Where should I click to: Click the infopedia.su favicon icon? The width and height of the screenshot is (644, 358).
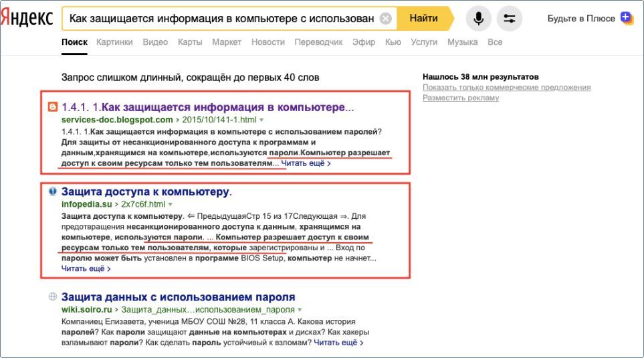(53, 191)
